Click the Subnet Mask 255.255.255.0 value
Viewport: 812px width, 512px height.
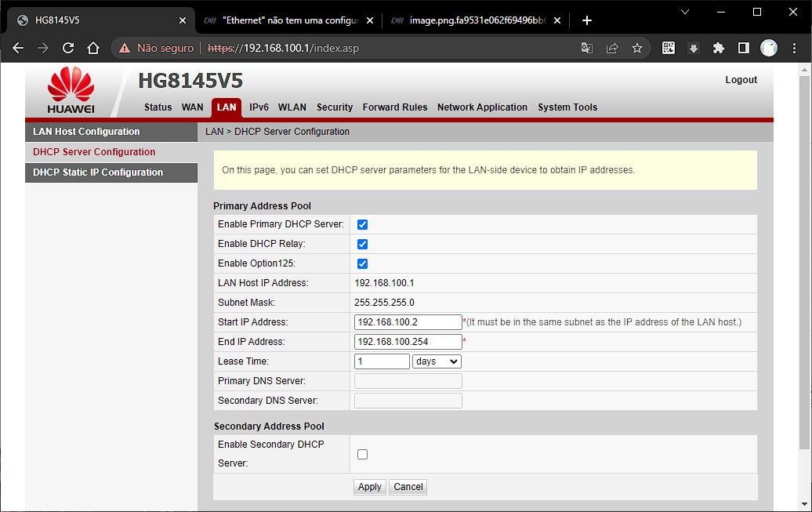point(384,303)
